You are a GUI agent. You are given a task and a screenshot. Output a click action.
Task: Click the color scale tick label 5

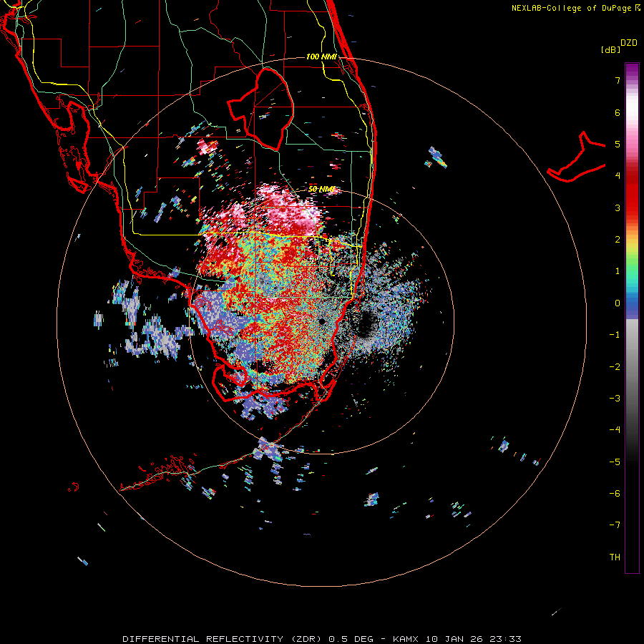click(x=618, y=144)
